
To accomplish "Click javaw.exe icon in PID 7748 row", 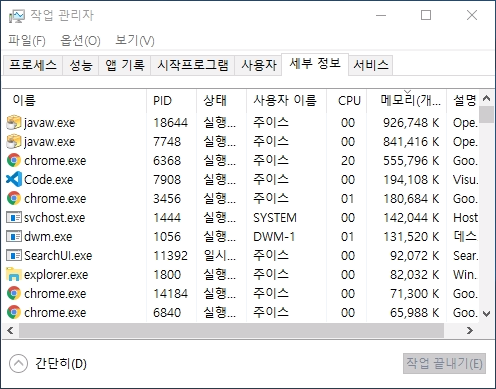I will 14,141.
